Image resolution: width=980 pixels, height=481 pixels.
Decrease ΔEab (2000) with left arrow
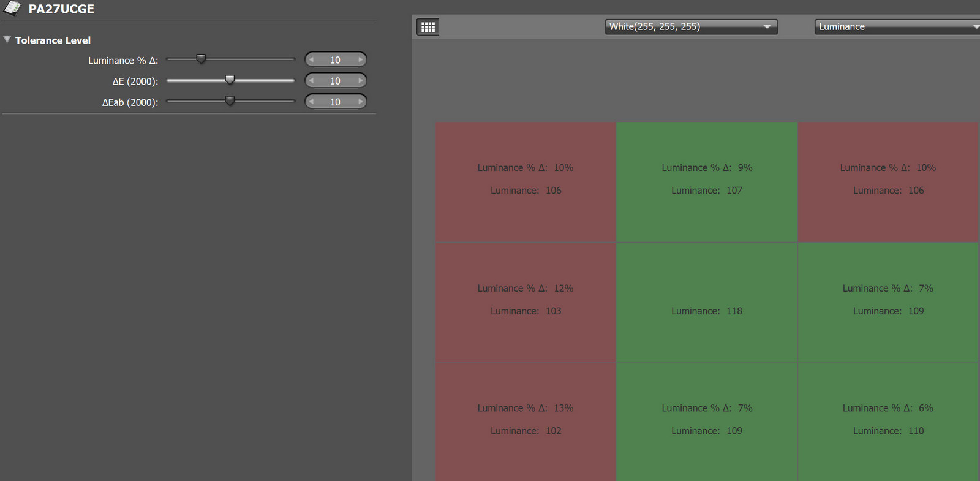(312, 102)
